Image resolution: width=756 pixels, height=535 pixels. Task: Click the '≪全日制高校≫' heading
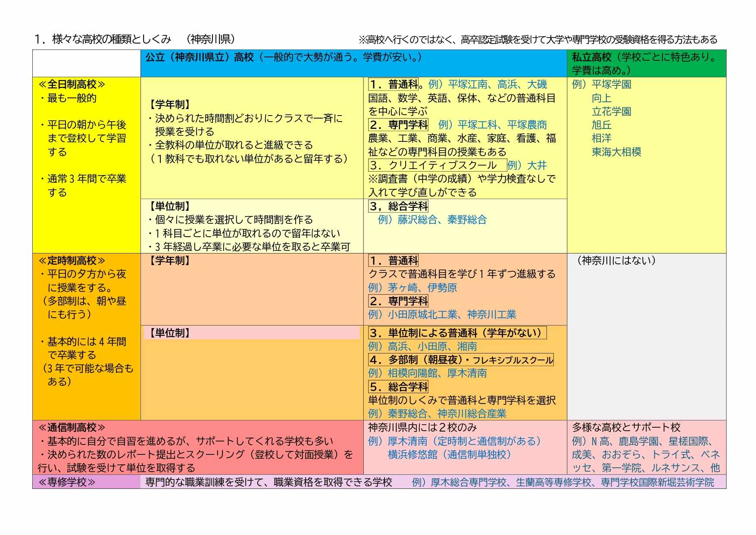click(x=72, y=84)
